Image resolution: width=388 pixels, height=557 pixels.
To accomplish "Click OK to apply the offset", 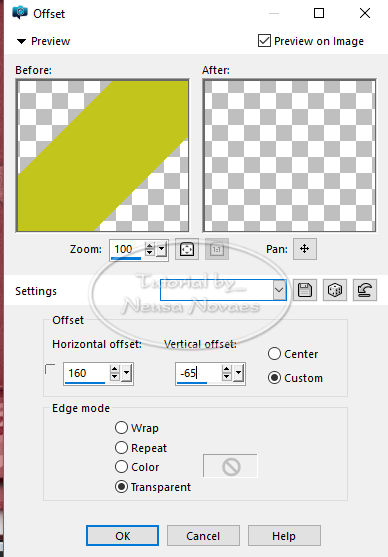I will [123, 536].
